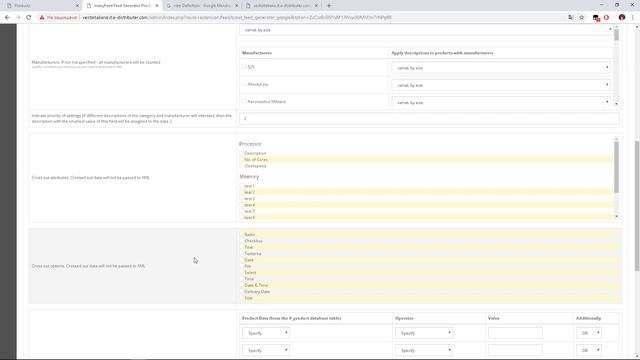Viewport: 640px width, 360px height.
Task: Open first row Product Data Specify dropdown
Action: coord(266,333)
